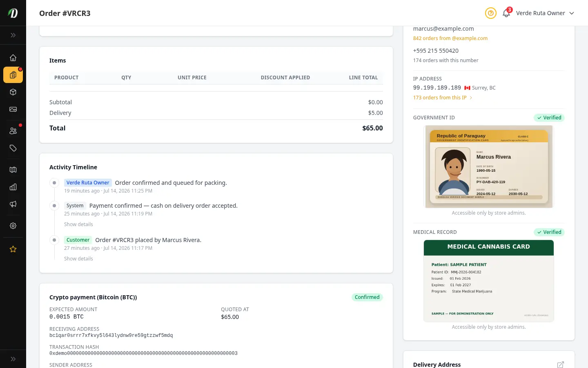Open the notifications bell icon

pos(506,13)
